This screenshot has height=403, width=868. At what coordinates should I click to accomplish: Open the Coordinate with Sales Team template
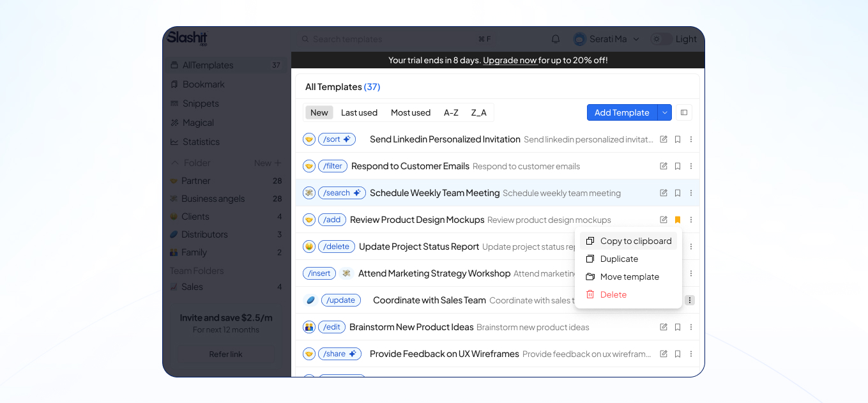coord(429,300)
